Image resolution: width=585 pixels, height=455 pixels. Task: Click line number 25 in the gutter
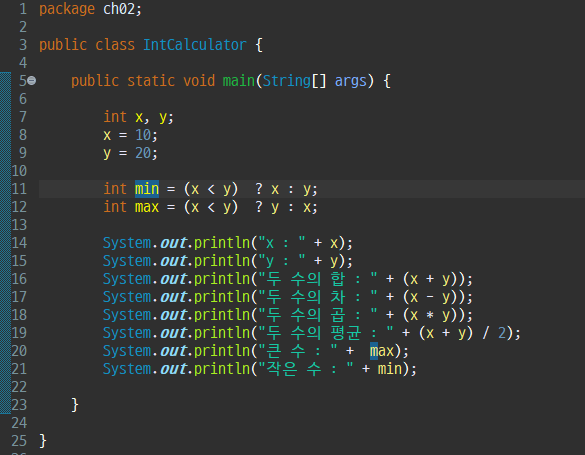pyautogui.click(x=19, y=441)
